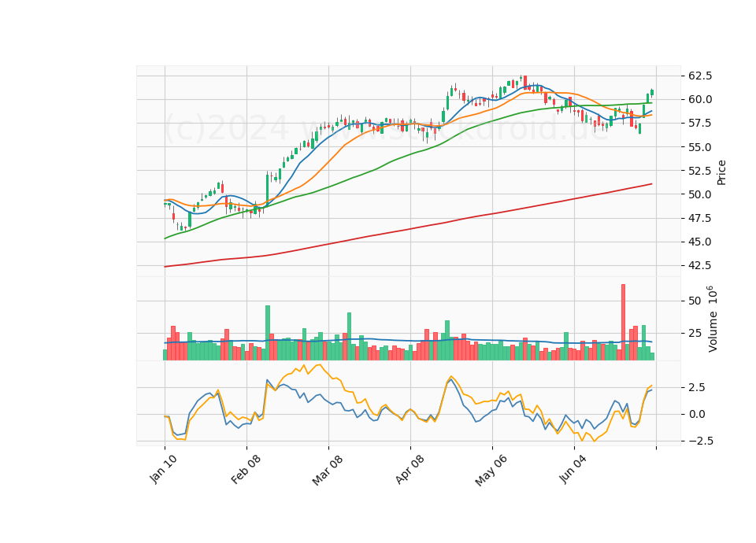Screen dimensions: 756x543
Task: Select the 'Volume 10⁶' axis title
Action: pyautogui.click(x=712, y=319)
